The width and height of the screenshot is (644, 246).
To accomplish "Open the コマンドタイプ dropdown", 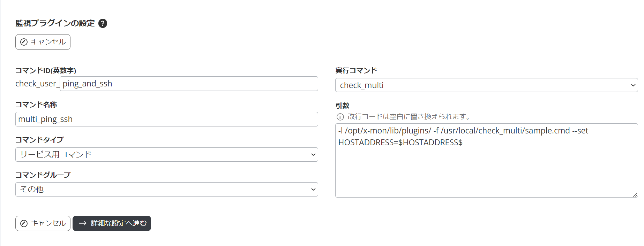I will click(x=166, y=154).
